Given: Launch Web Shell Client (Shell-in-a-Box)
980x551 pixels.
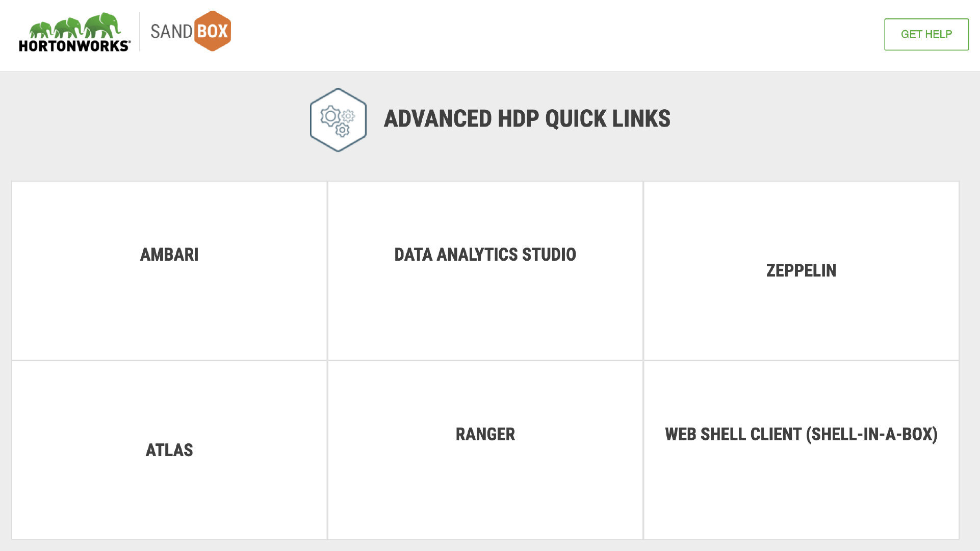Looking at the screenshot, I should pyautogui.click(x=801, y=434).
